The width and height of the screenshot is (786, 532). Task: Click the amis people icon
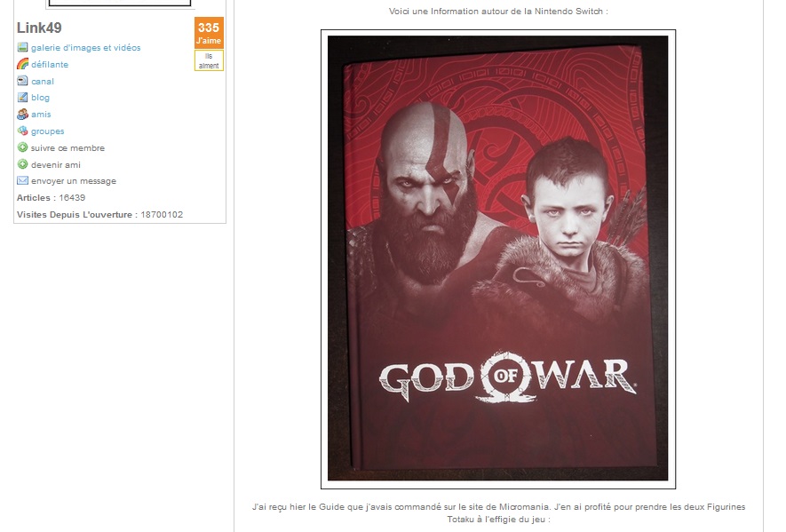[x=22, y=115]
